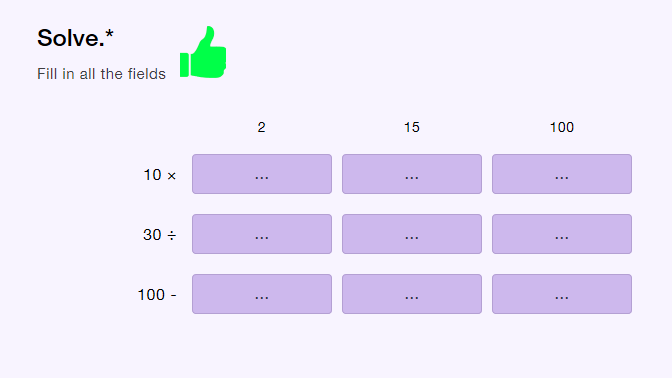Click the 100 in the subtraction row label
672x378 pixels.
(x=151, y=295)
